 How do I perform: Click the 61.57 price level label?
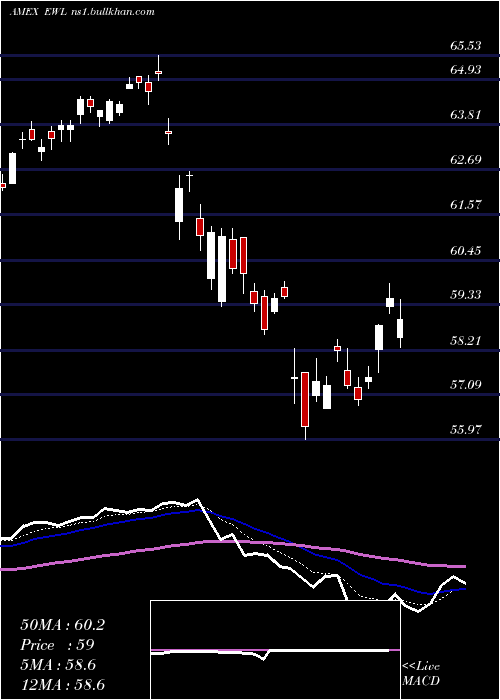[466, 205]
